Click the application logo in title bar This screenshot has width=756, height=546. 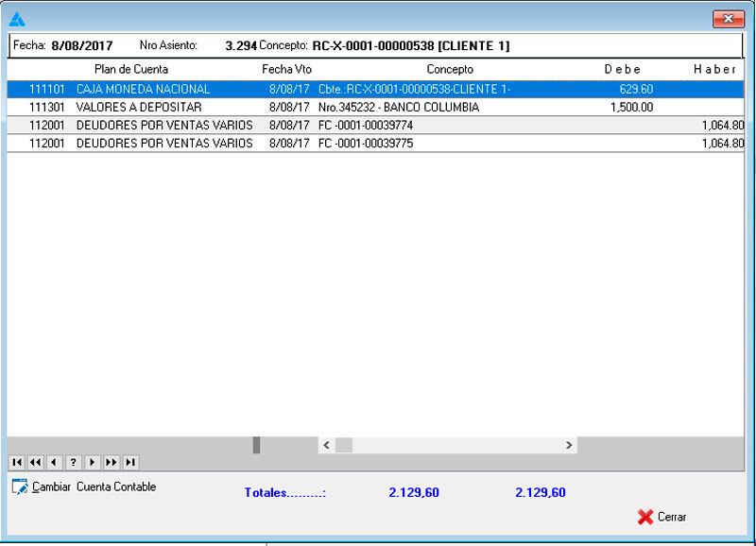click(x=17, y=19)
